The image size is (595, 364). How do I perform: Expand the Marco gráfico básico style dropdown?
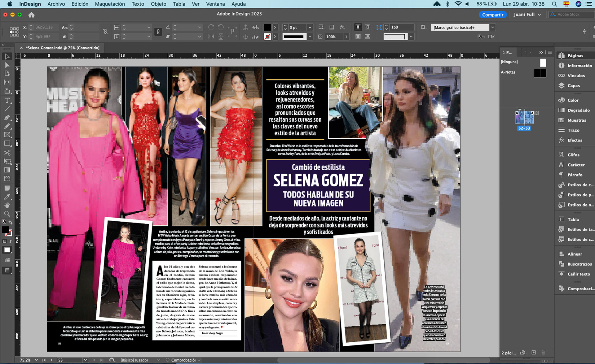pos(492,28)
